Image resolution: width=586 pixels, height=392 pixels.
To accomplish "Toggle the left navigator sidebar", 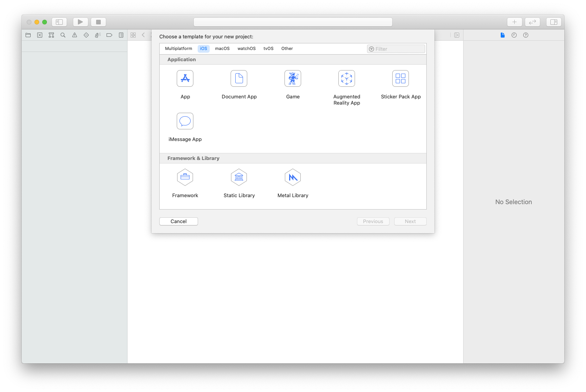I will coord(59,22).
